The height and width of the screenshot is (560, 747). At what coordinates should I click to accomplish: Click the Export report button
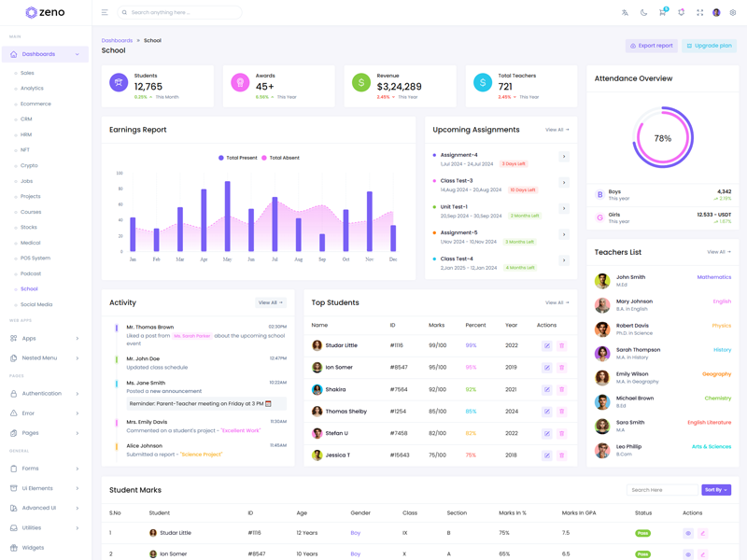tap(651, 46)
